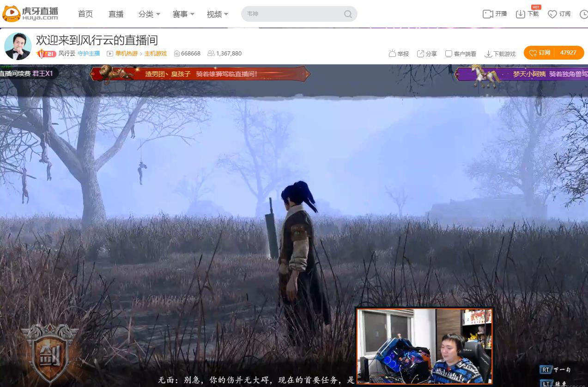Open the 直播 navigation tab
The width and height of the screenshot is (588, 387).
116,14
